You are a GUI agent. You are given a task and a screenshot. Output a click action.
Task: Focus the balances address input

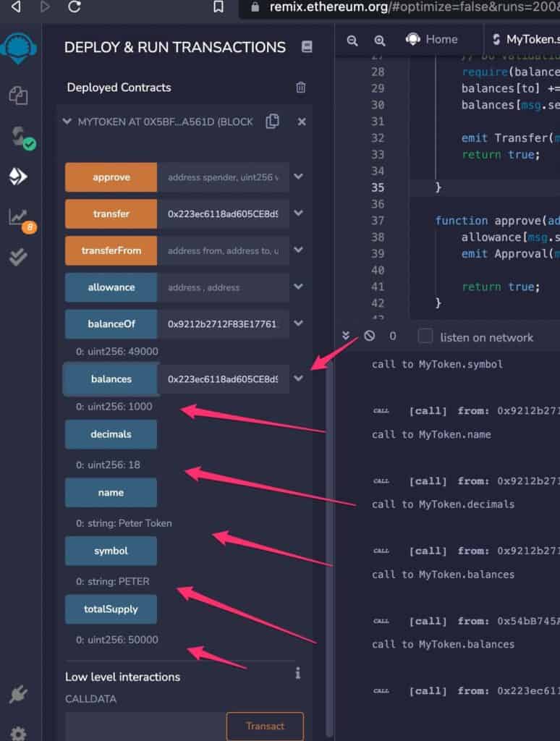click(223, 379)
